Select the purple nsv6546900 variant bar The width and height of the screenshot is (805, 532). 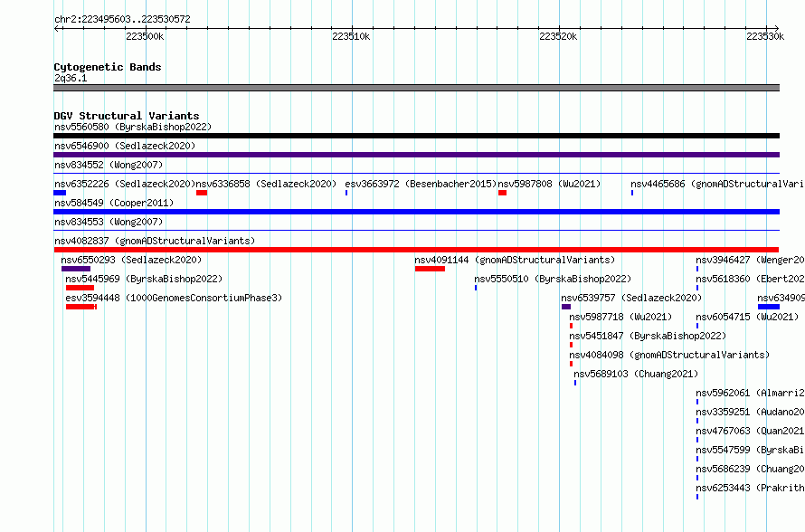416,155
